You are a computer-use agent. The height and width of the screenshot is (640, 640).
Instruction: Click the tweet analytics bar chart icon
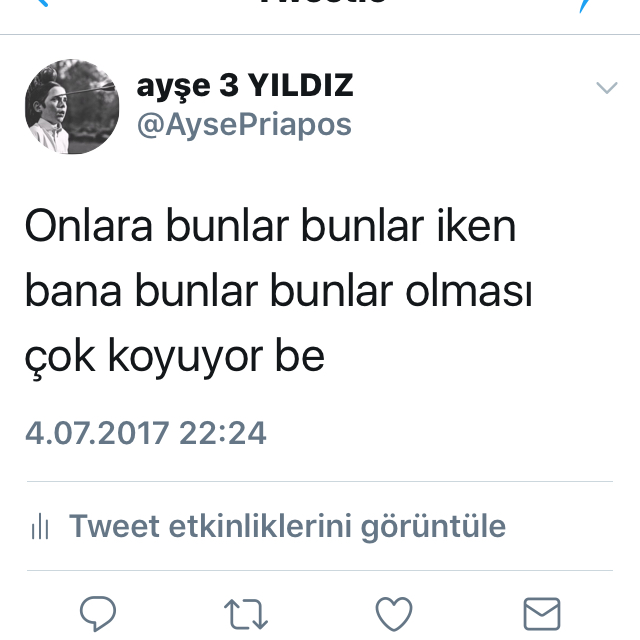tap(40, 526)
